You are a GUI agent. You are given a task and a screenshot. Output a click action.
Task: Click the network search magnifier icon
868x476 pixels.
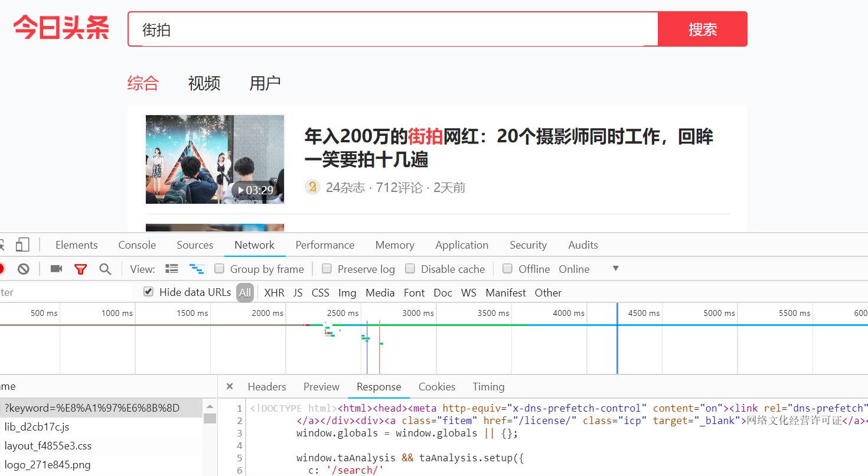[x=105, y=269]
